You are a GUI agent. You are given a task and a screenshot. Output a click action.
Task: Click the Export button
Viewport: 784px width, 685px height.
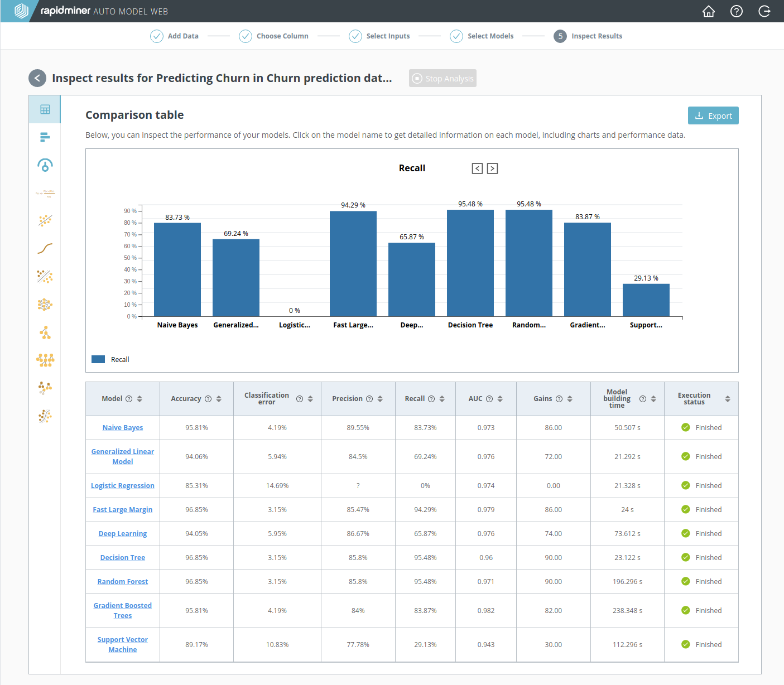[x=713, y=115]
